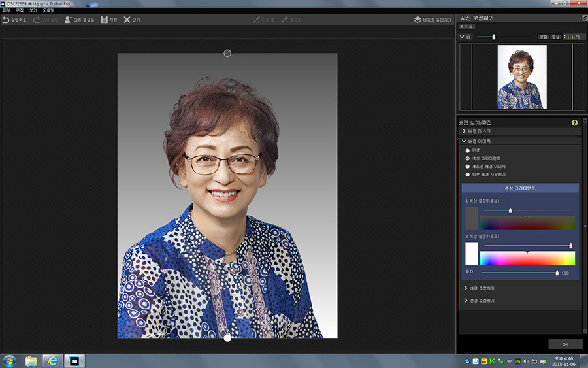The image size is (588, 368).
Task: Click the bottom white gradient handle on photo
Action: point(227,338)
